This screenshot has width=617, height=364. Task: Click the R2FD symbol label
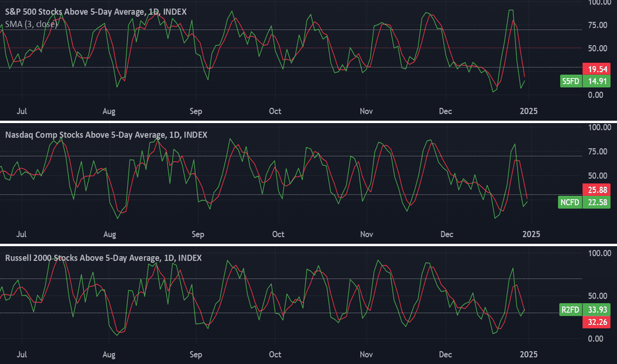[570, 310]
